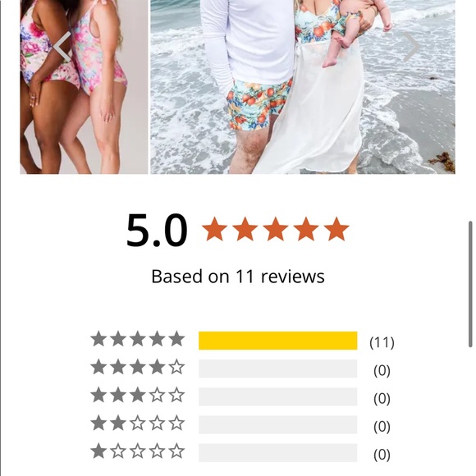
Task: Open the beach family photo
Action: (303, 87)
